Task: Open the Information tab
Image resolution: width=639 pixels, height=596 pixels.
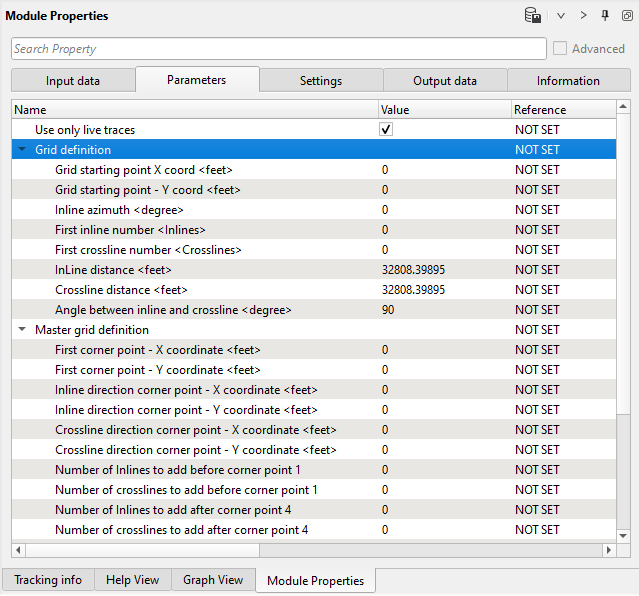Action: click(568, 81)
